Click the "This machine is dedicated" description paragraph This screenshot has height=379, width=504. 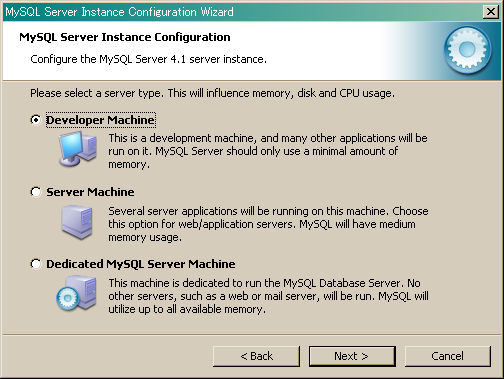click(268, 296)
